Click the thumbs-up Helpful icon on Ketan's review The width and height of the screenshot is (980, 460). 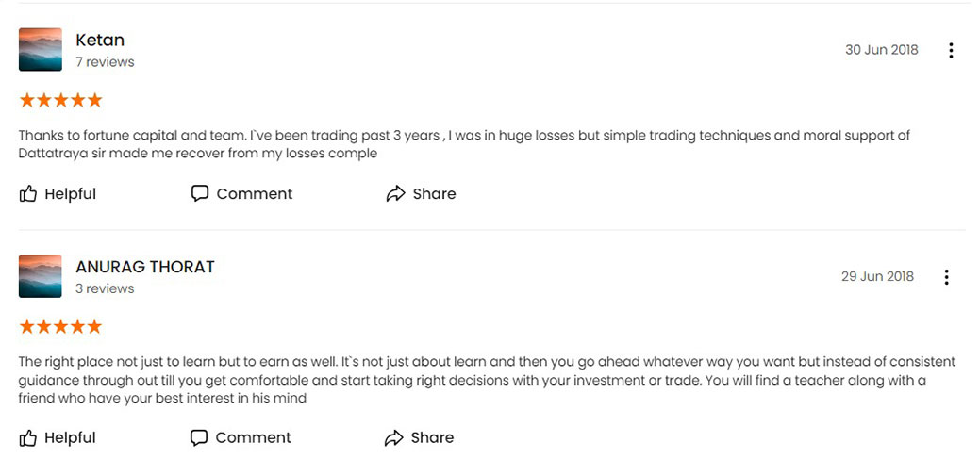click(x=28, y=194)
